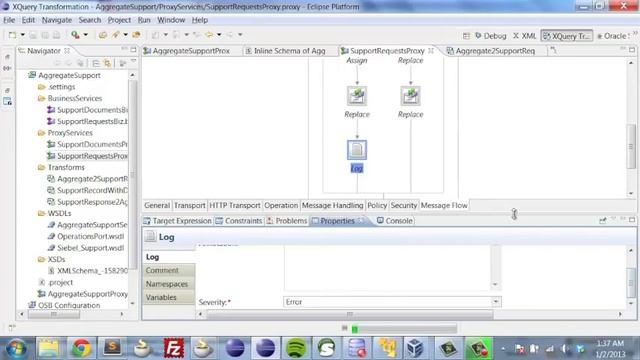
Task: Switch to the XML perspective
Action: coord(524,36)
